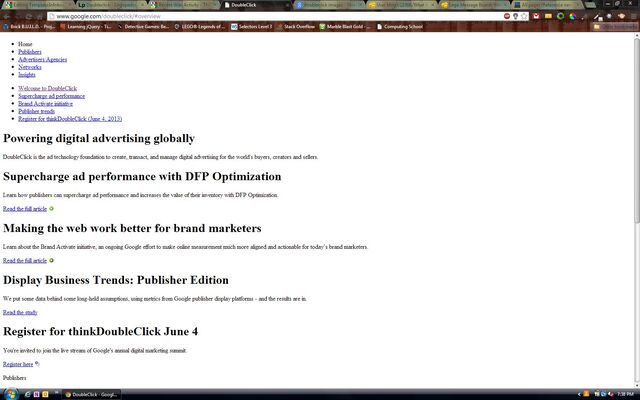This screenshot has width=640, height=400.
Task: Open the Brand Activate initiative link
Action: [45, 104]
